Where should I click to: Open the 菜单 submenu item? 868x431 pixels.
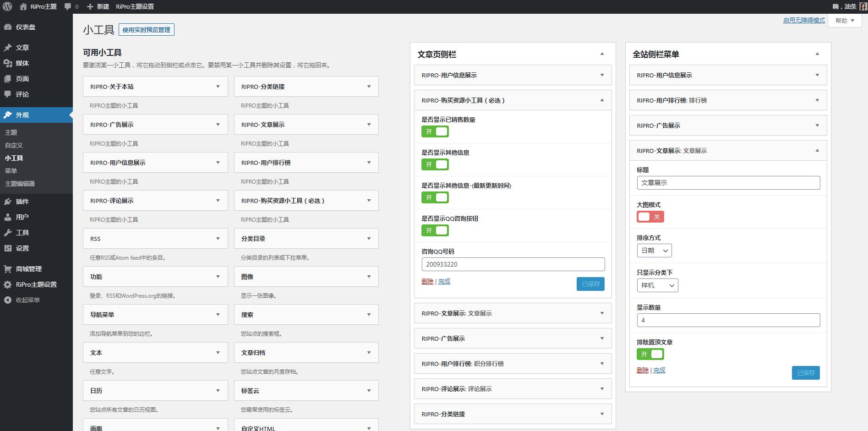[x=11, y=171]
